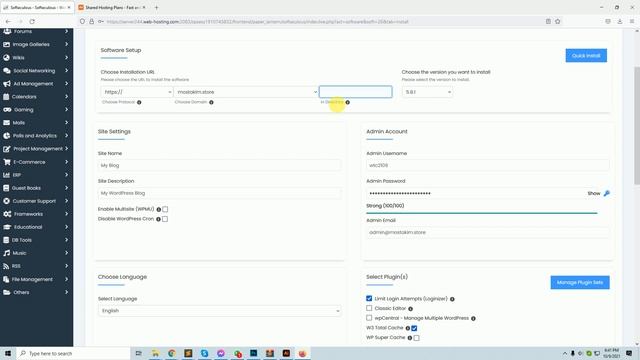This screenshot has width=640, height=360.
Task: Enable Multisite (WPMU) checkbox
Action: coord(165,209)
